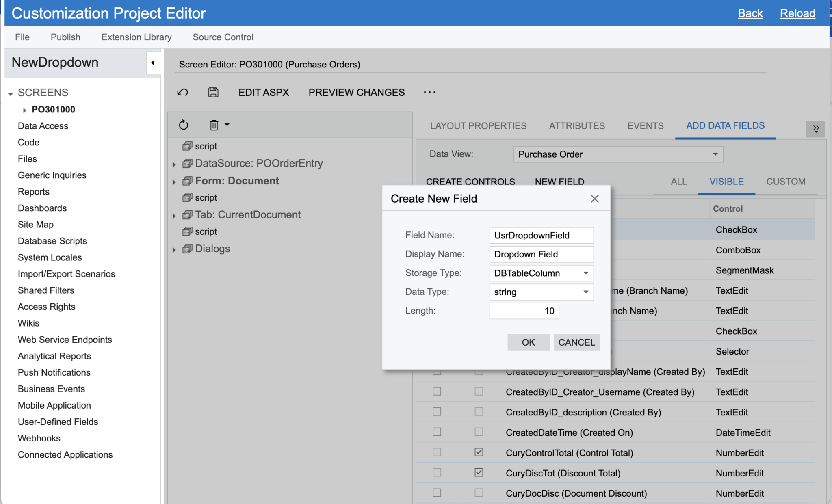
Task: Click the Back link in the title bar
Action: pyautogui.click(x=750, y=13)
